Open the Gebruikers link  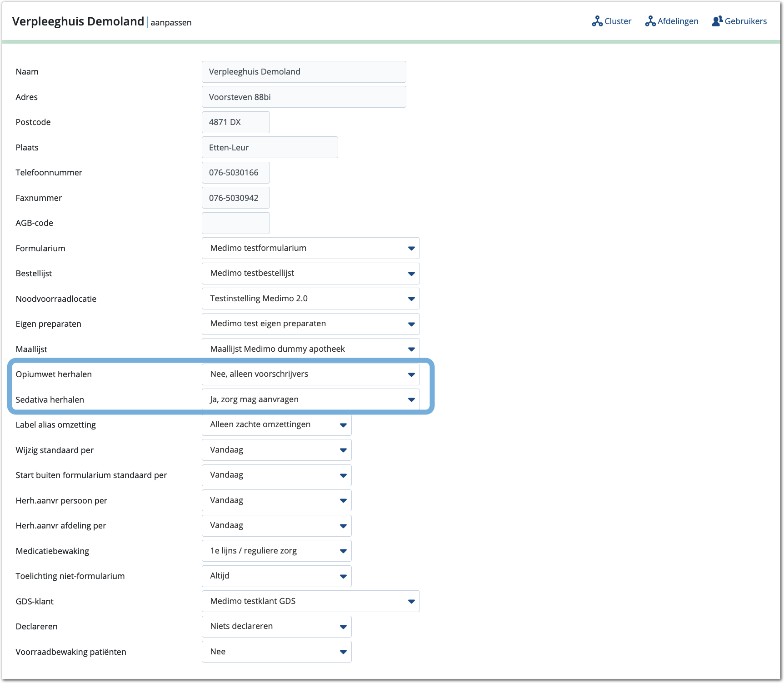coord(745,21)
